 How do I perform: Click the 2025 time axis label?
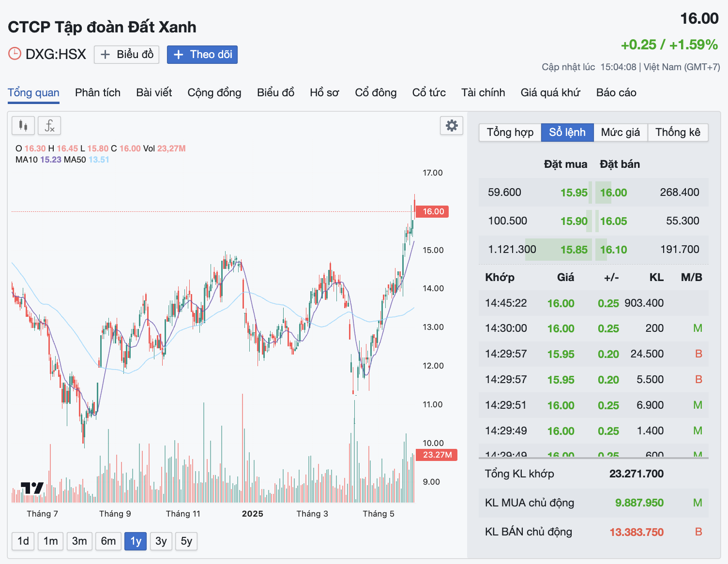pos(253,514)
